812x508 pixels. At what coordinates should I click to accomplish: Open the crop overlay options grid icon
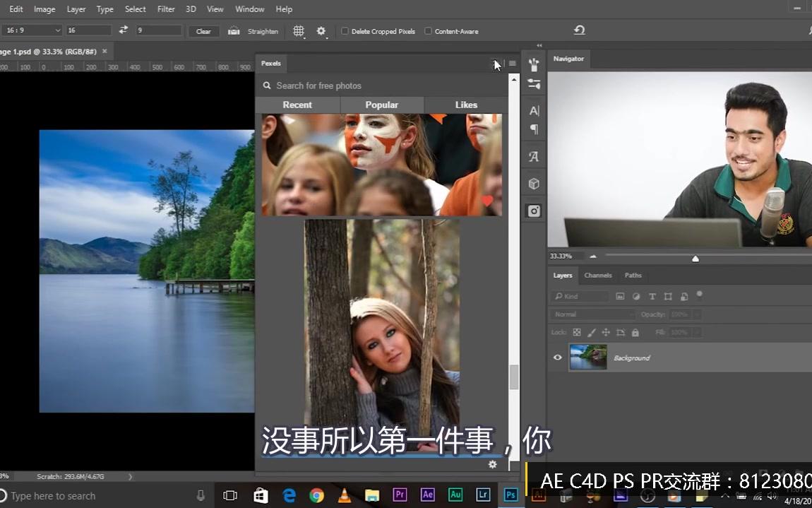point(298,31)
